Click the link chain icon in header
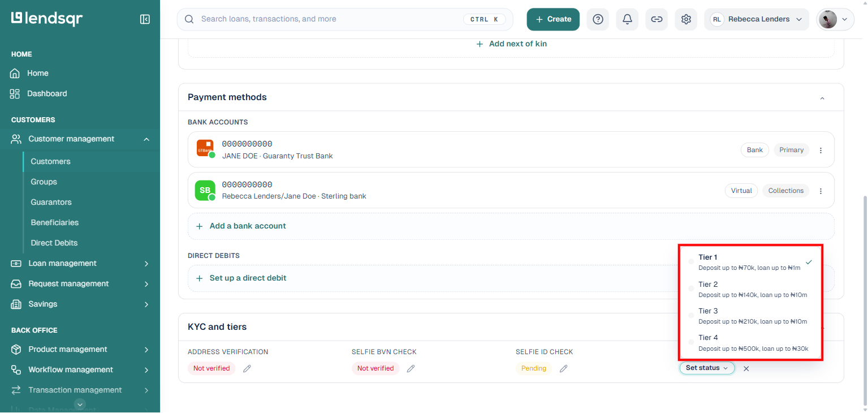Viewport: 868px width, 413px height. [657, 19]
